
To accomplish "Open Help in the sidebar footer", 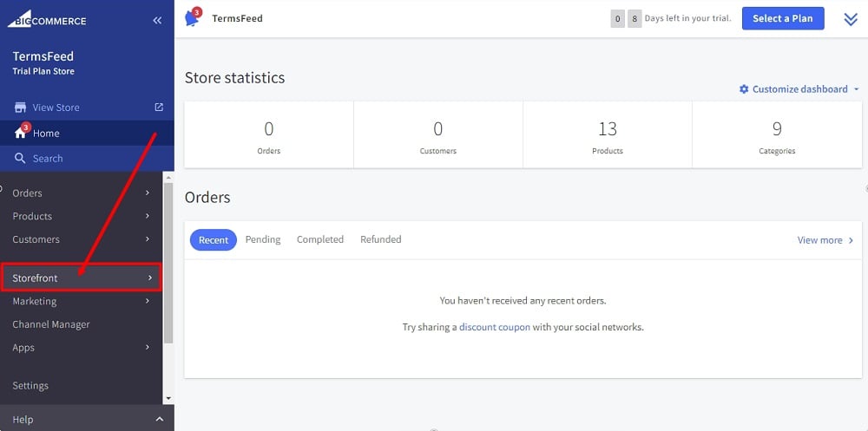I will [23, 420].
